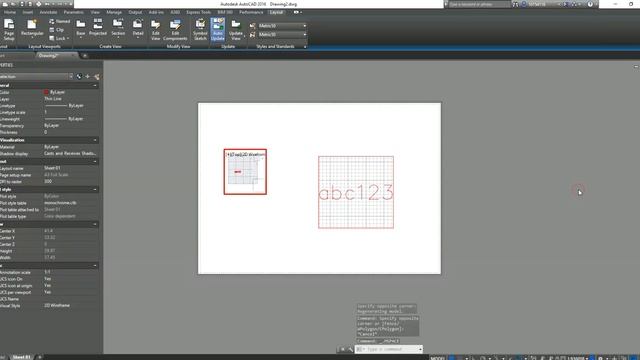This screenshot has height=360, width=640.
Task: Close the command line with X icon
Action: point(342,349)
